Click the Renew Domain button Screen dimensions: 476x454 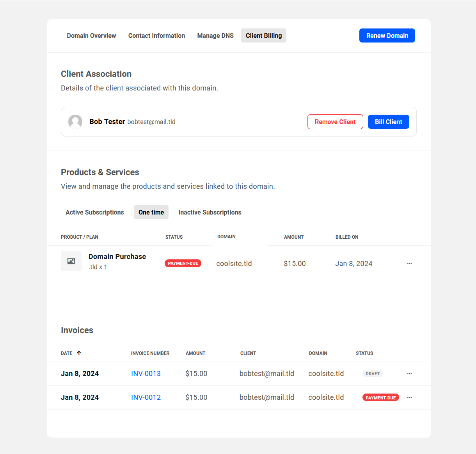click(387, 35)
